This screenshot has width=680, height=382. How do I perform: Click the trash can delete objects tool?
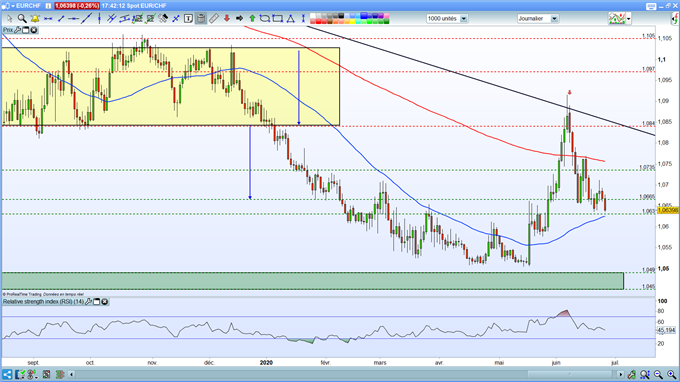point(201,18)
